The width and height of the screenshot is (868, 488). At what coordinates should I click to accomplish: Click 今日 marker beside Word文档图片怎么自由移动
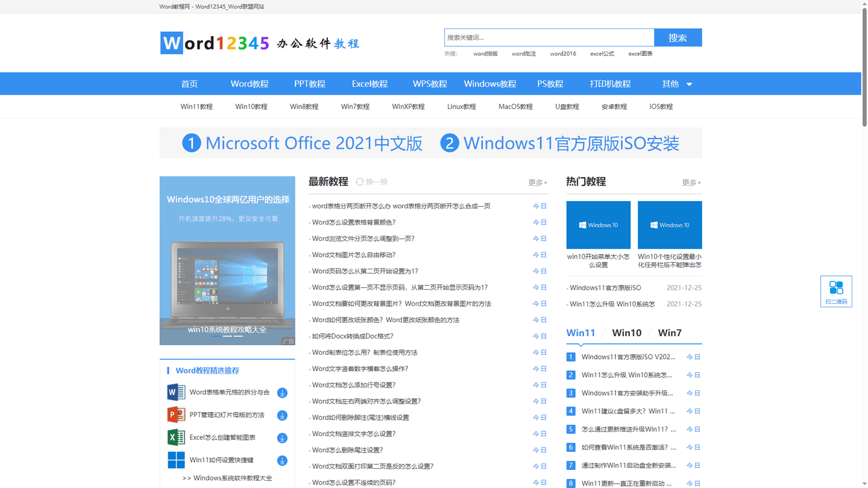click(x=540, y=255)
